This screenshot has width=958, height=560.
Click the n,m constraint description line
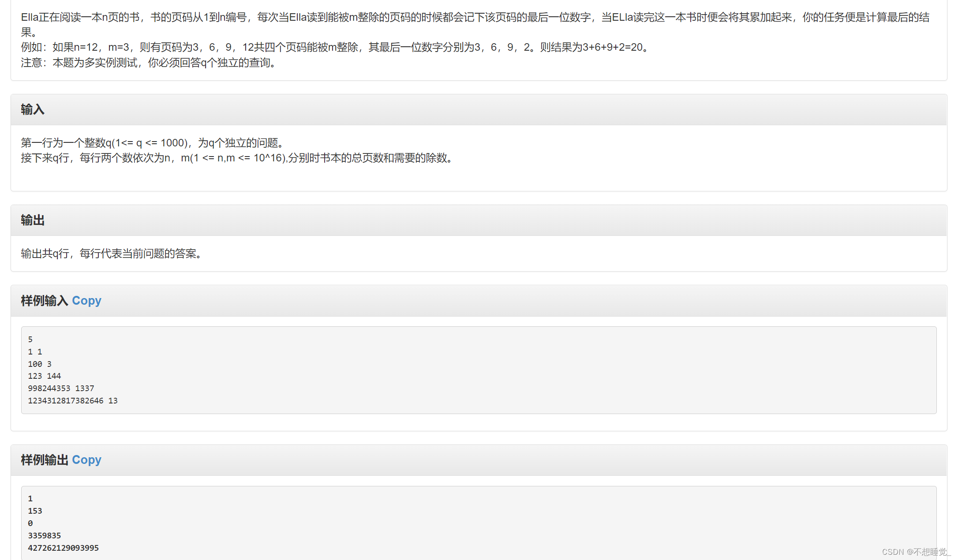coord(238,158)
